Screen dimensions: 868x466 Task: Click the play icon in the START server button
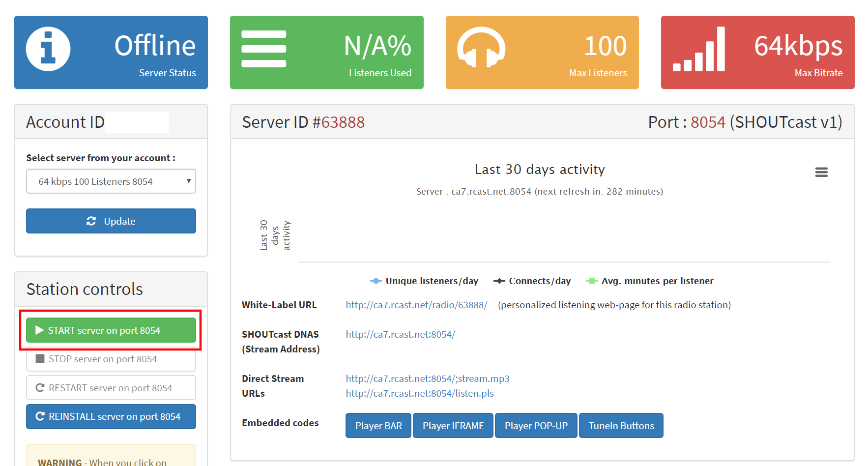pos(40,330)
